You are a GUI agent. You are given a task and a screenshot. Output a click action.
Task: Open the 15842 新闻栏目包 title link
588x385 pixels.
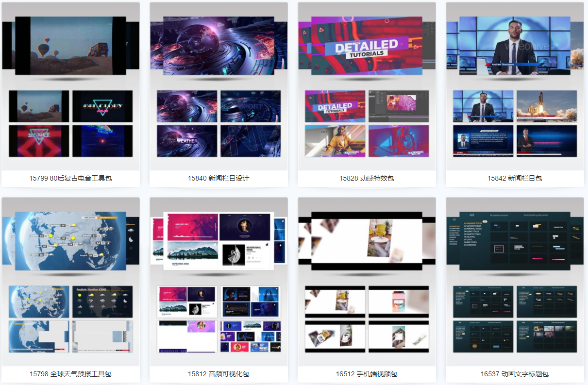coord(515,178)
